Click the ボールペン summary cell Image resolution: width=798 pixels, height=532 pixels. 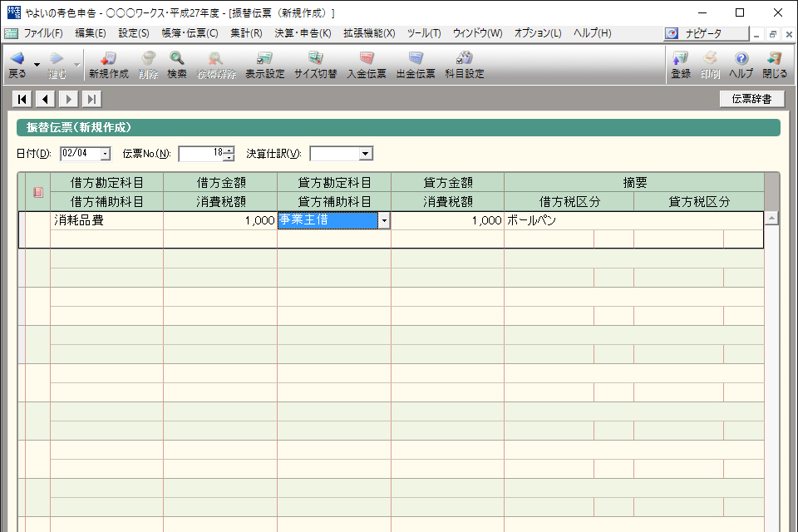(x=634, y=220)
